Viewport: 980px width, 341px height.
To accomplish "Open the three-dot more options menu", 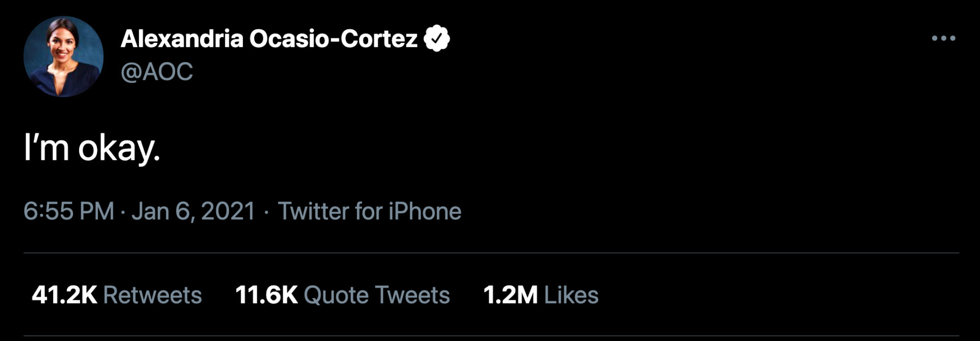I will click(943, 38).
